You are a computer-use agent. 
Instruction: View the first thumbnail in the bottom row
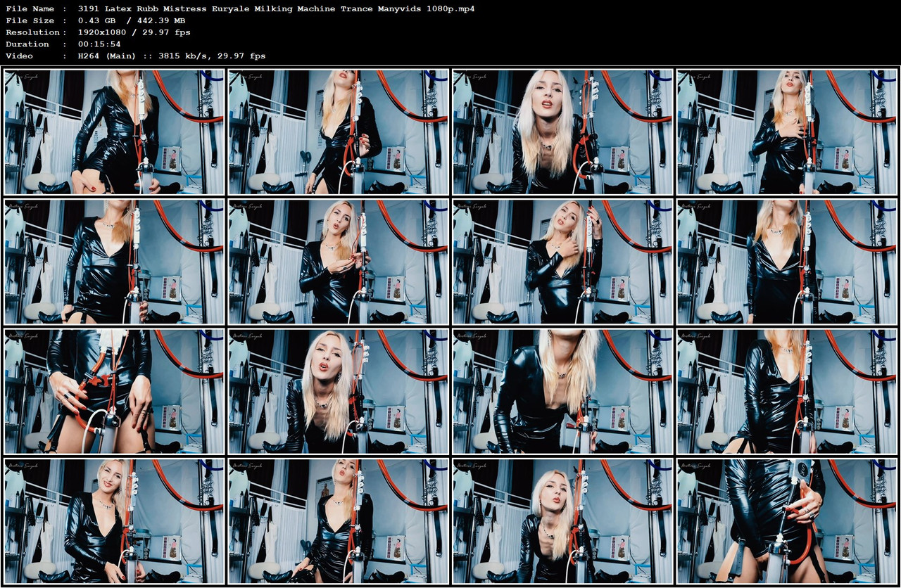pos(114,521)
